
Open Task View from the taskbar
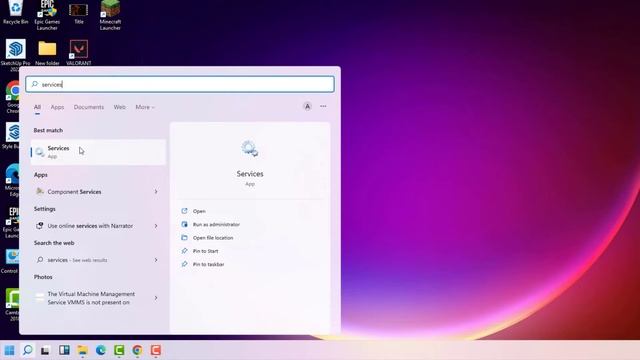pyautogui.click(x=45, y=350)
